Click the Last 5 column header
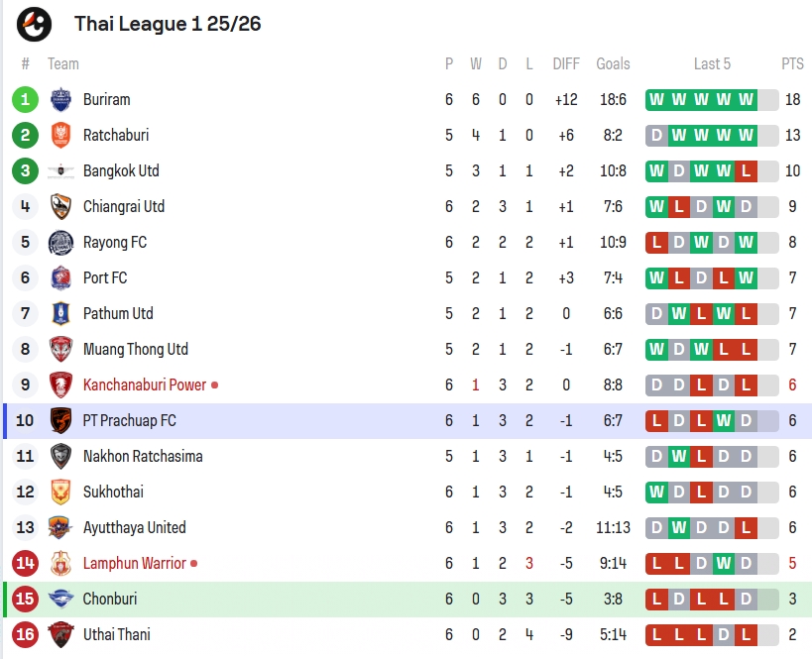 click(712, 63)
